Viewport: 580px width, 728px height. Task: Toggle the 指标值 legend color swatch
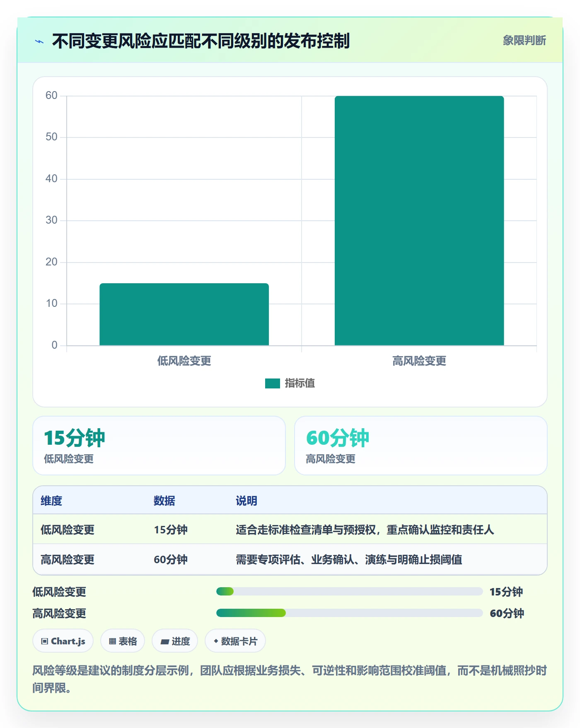pyautogui.click(x=273, y=383)
